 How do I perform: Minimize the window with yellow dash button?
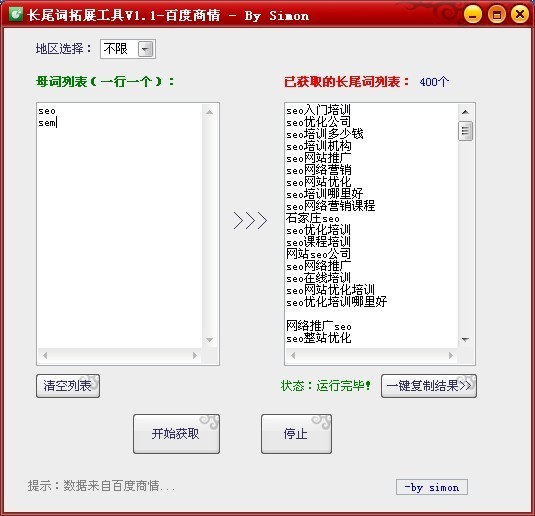point(473,15)
